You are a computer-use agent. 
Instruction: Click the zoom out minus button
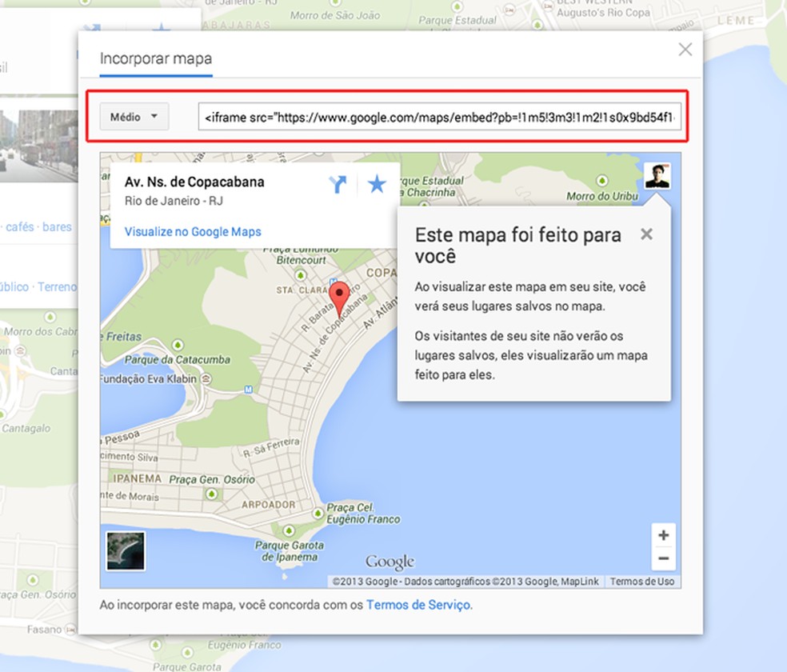click(663, 557)
